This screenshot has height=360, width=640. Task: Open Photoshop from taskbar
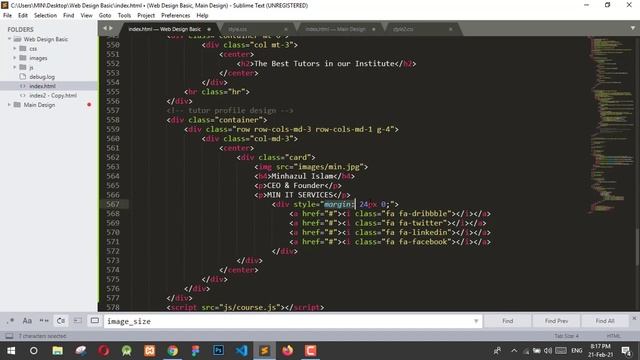pos(218,351)
